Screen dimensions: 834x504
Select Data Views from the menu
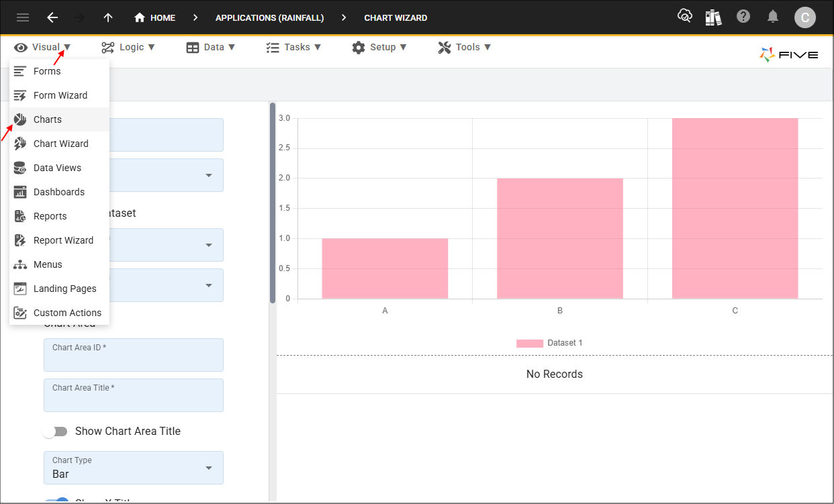coord(58,167)
